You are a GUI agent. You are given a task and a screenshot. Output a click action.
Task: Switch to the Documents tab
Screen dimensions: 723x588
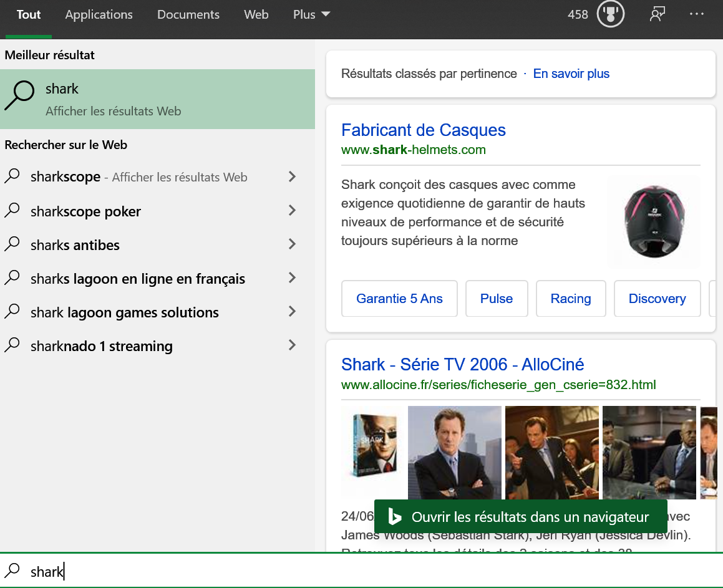188,15
